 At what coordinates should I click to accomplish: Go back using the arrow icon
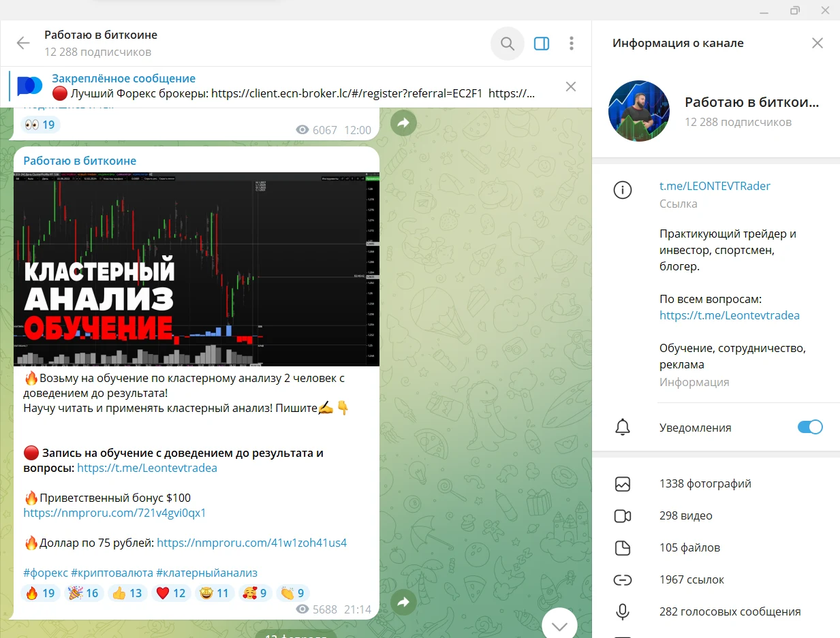point(23,44)
